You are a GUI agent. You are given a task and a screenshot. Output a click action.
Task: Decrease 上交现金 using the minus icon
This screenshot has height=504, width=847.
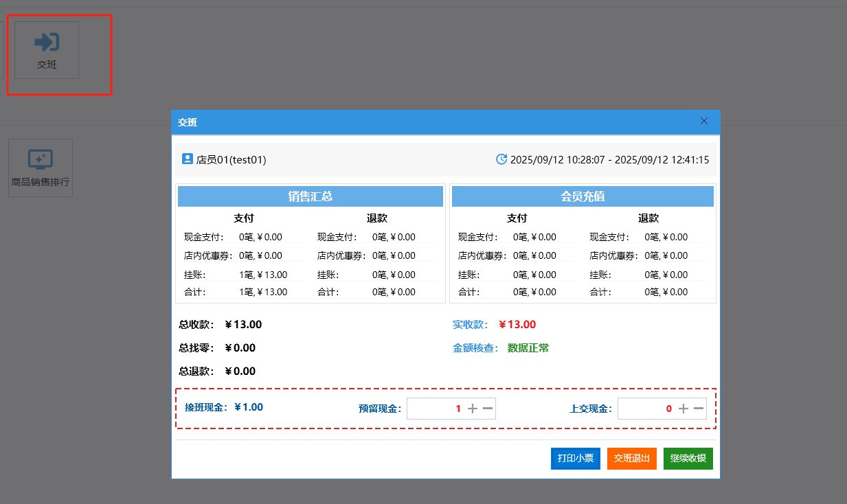pyautogui.click(x=699, y=409)
